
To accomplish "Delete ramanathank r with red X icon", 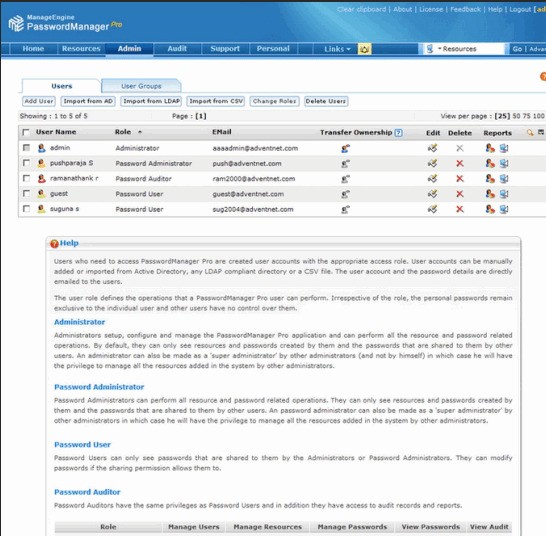I will (460, 179).
